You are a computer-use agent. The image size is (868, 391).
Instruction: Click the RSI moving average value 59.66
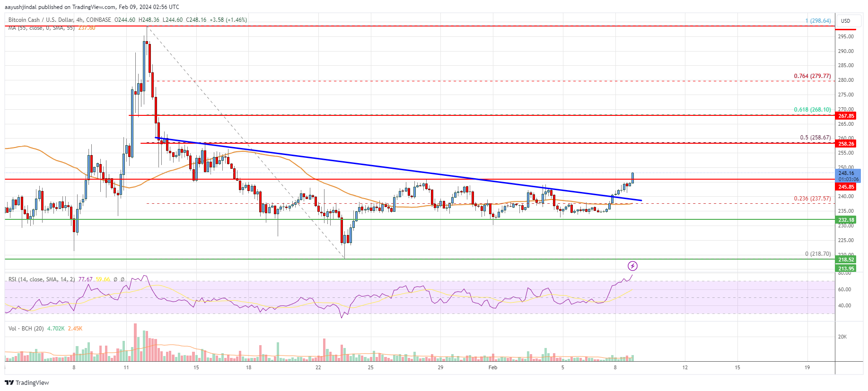pos(103,279)
